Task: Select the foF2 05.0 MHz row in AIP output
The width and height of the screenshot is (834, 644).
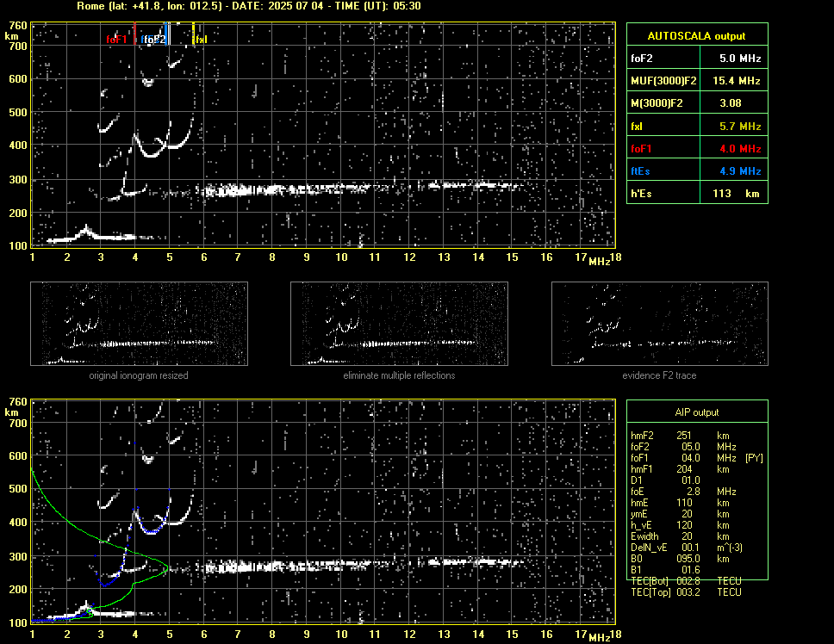Action: (683, 447)
